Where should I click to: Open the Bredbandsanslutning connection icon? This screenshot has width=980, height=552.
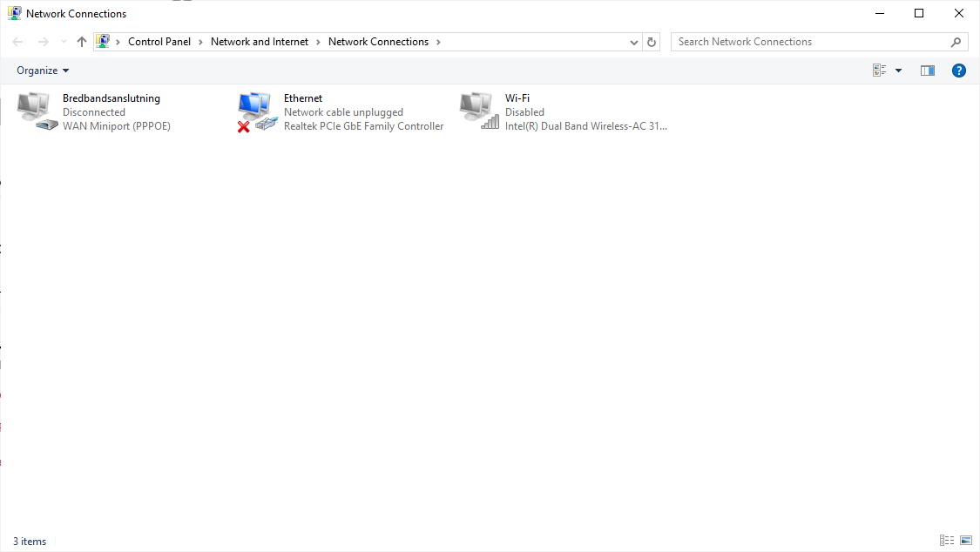click(x=35, y=111)
